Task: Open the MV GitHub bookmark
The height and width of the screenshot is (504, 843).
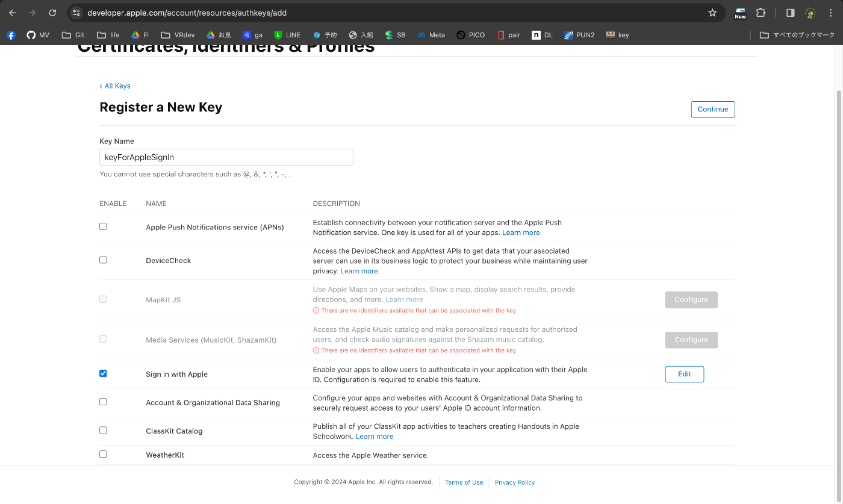Action: click(x=38, y=35)
